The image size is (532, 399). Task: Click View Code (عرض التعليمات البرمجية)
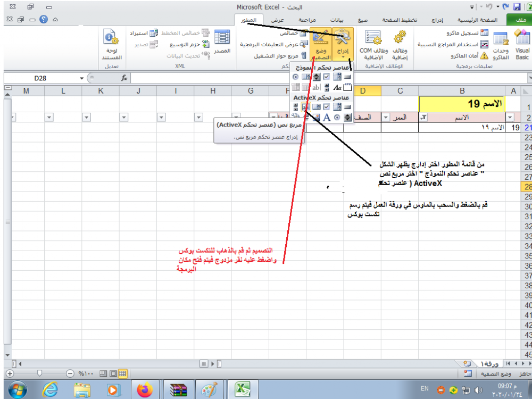pos(274,44)
